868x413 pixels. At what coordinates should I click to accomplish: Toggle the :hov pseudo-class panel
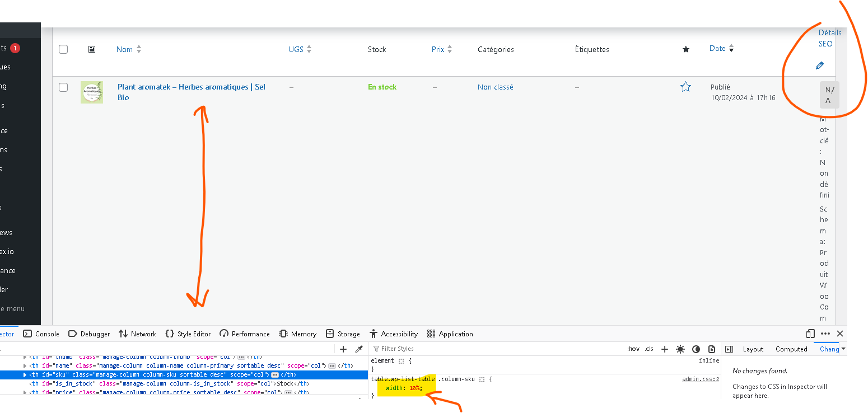[x=633, y=349]
